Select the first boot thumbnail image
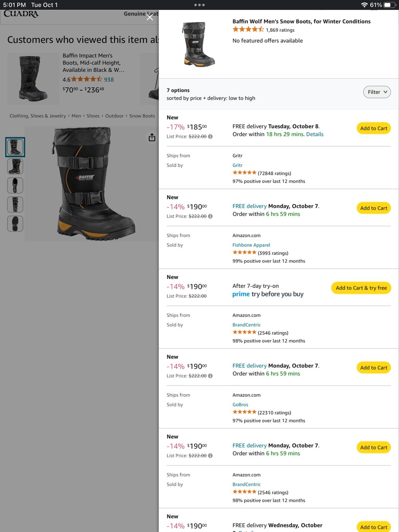This screenshot has width=399, height=532. click(x=15, y=147)
